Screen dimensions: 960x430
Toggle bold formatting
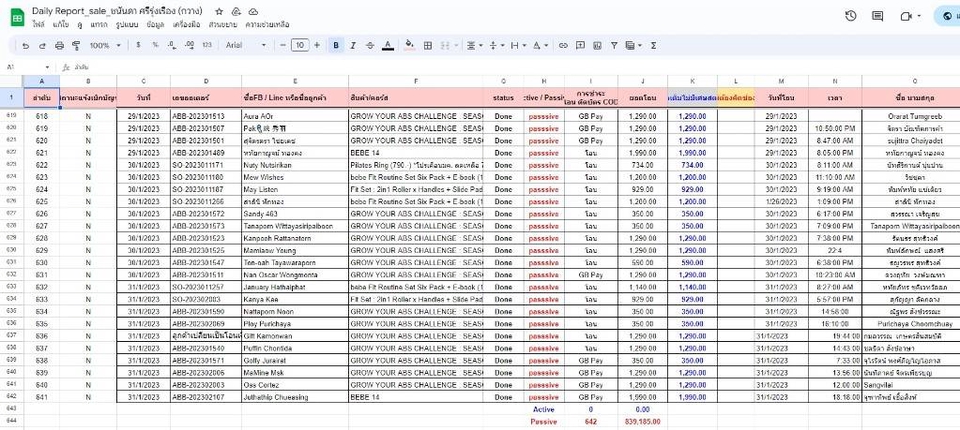point(336,45)
